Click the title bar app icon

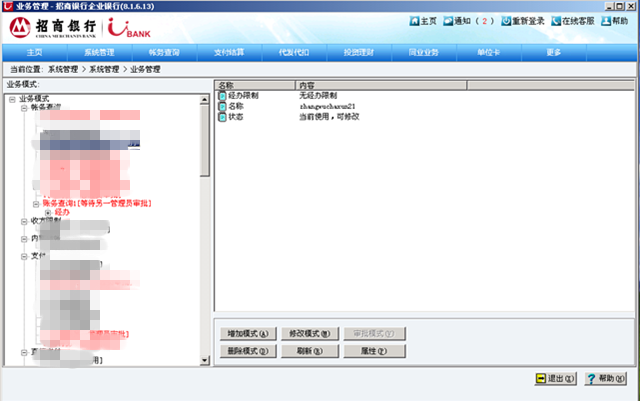coord(7,6)
